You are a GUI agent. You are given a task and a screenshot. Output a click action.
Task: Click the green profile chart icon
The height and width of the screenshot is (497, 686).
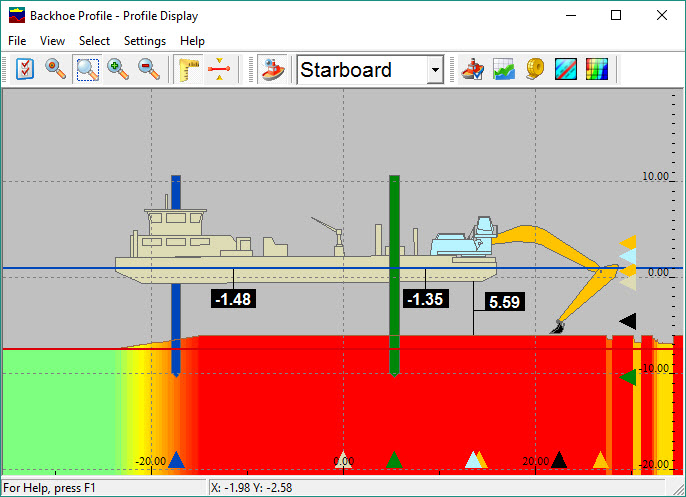[504, 69]
